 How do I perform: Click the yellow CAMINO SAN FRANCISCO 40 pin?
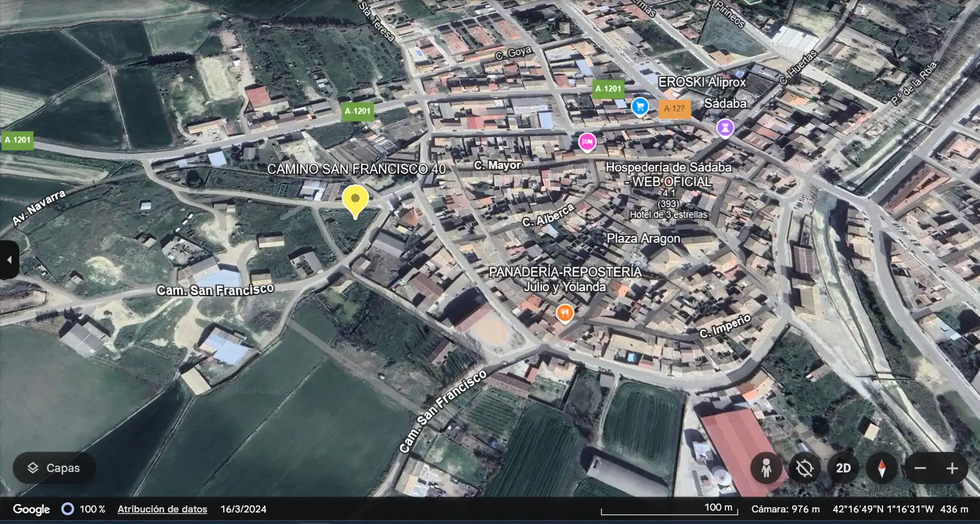(x=355, y=201)
